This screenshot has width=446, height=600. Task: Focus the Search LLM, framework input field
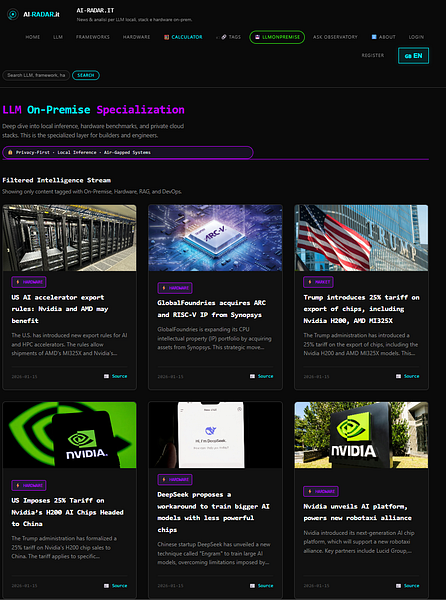(x=36, y=75)
